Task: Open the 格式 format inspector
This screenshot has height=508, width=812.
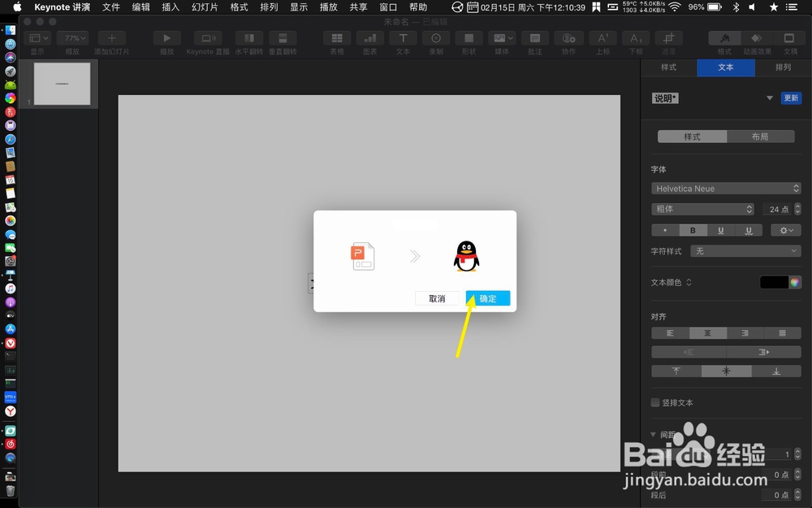Action: [724, 38]
